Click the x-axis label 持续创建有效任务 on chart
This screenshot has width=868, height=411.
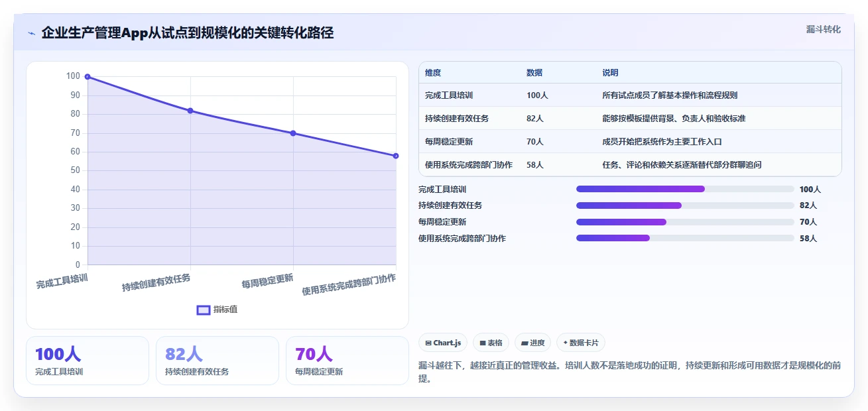156,282
